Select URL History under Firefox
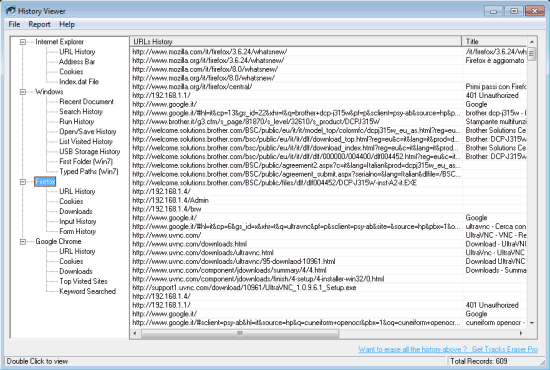The image size is (550, 370). tap(77, 191)
